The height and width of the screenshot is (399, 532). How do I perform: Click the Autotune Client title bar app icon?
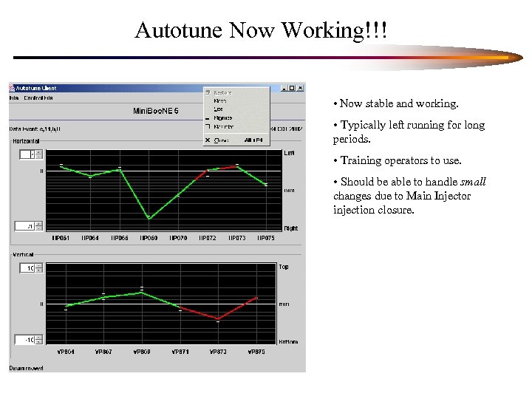(12, 88)
